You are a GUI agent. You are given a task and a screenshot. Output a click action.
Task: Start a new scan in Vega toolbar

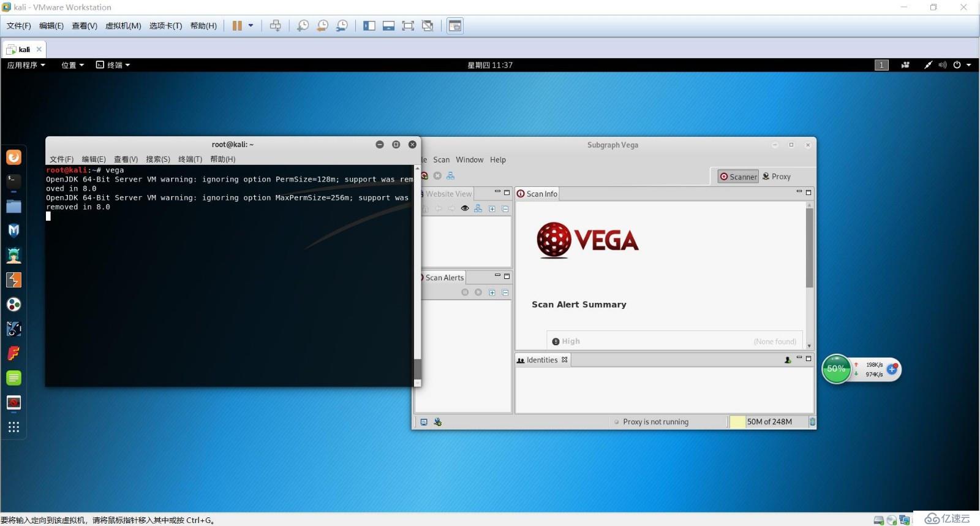[424, 175]
